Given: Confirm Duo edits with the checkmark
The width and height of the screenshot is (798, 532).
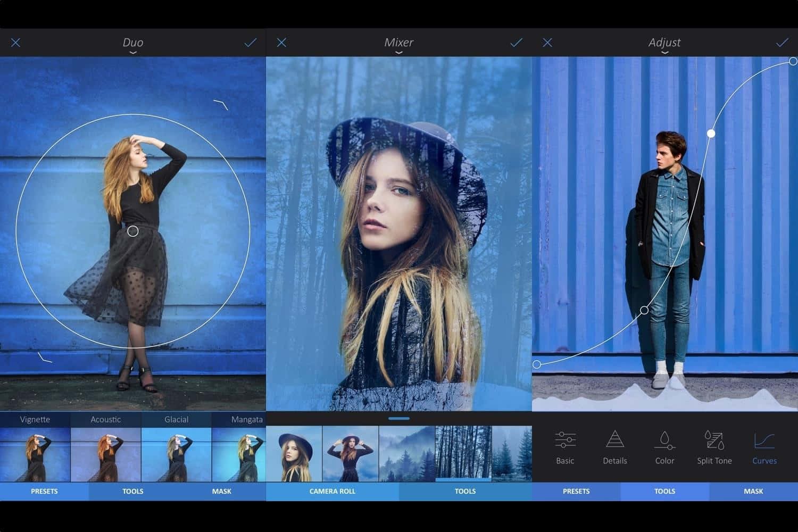Looking at the screenshot, I should point(250,43).
